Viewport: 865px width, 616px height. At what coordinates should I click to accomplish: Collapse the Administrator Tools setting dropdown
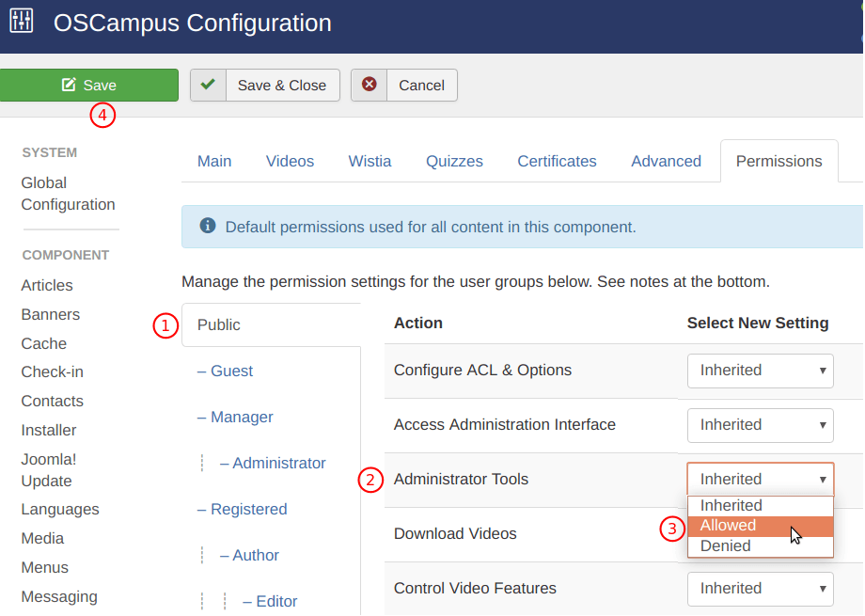[x=761, y=479]
